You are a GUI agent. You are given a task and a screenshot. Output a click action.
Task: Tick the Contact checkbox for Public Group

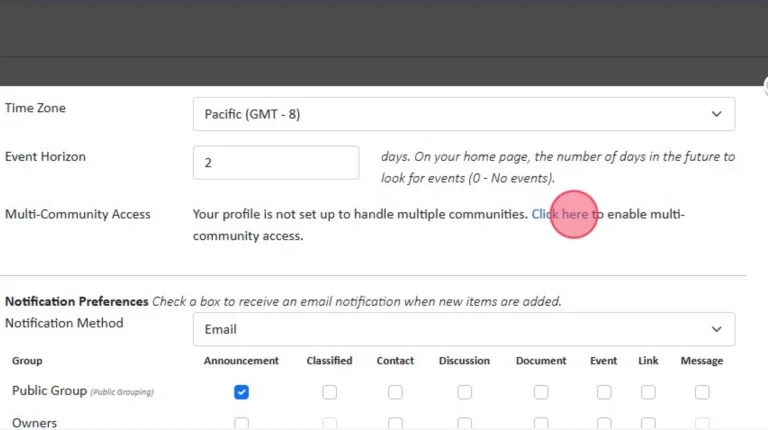395,392
